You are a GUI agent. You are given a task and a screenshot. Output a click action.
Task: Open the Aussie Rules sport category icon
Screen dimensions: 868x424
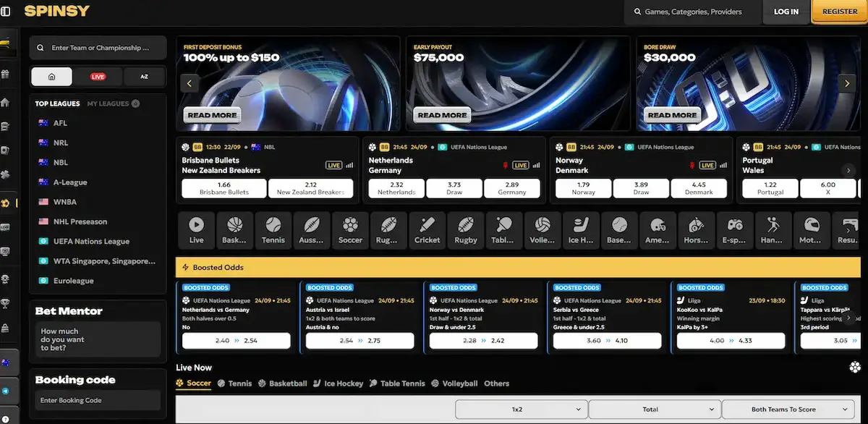(312, 230)
